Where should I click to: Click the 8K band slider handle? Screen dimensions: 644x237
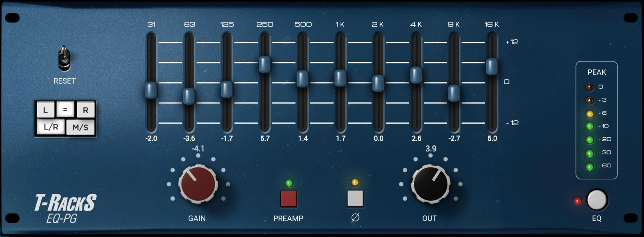click(x=454, y=93)
